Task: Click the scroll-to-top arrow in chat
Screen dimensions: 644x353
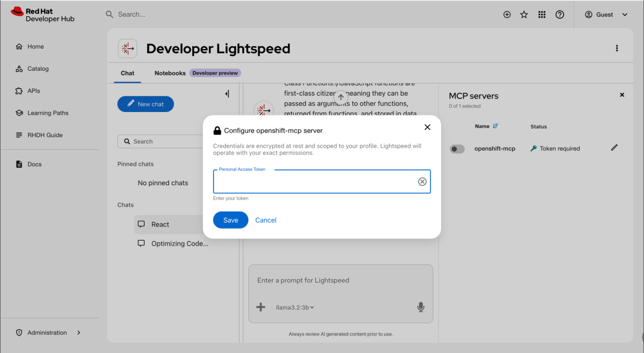Action: click(x=341, y=97)
